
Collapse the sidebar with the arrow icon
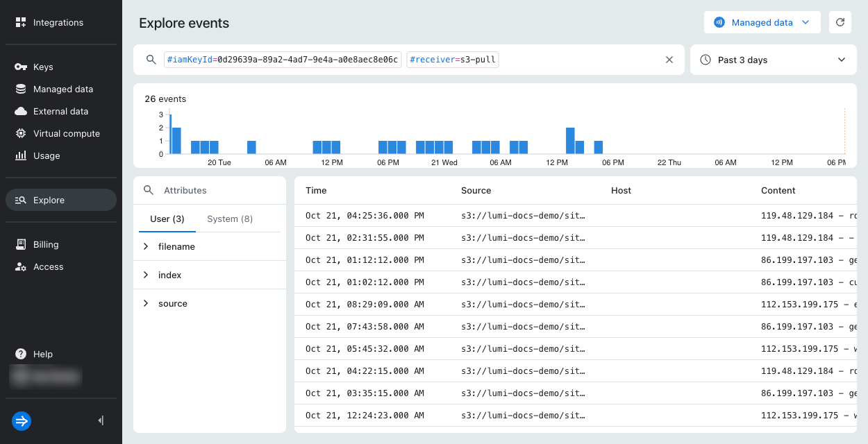(x=101, y=420)
